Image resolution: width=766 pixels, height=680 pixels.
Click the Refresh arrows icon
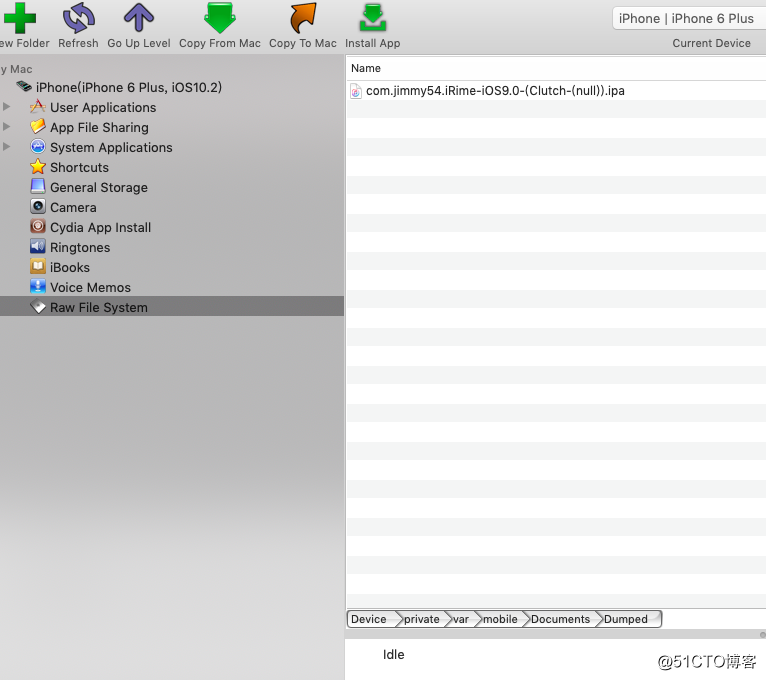[x=78, y=18]
